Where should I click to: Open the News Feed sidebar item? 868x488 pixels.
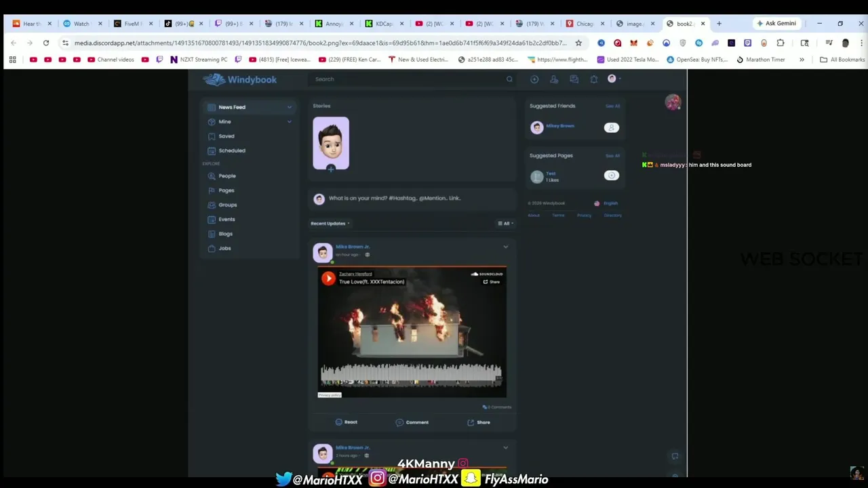point(249,107)
